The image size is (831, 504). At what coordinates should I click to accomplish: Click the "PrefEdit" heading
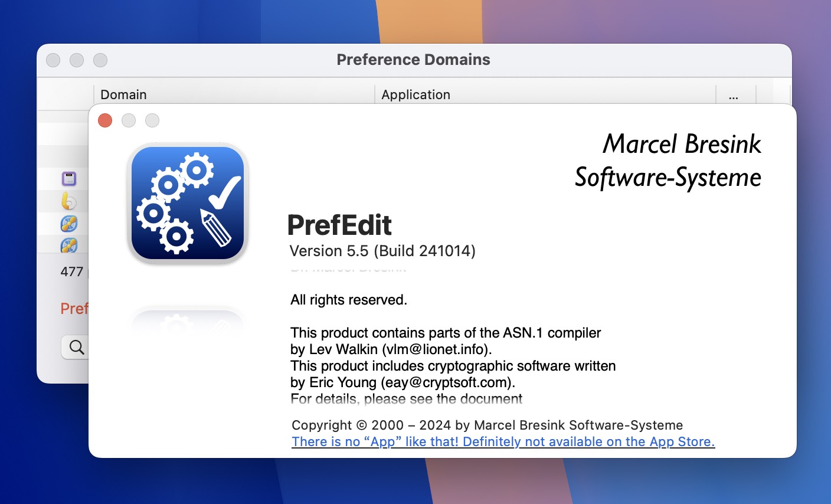point(339,225)
